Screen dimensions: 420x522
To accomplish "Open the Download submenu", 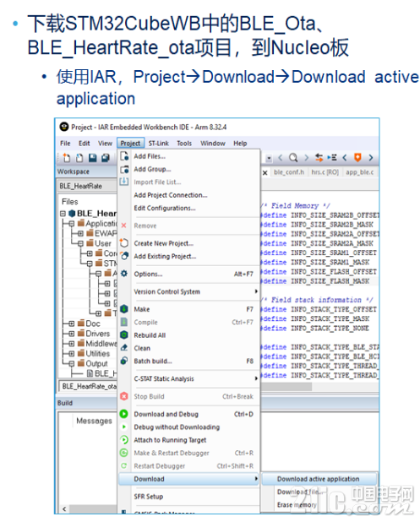I will click(188, 479).
